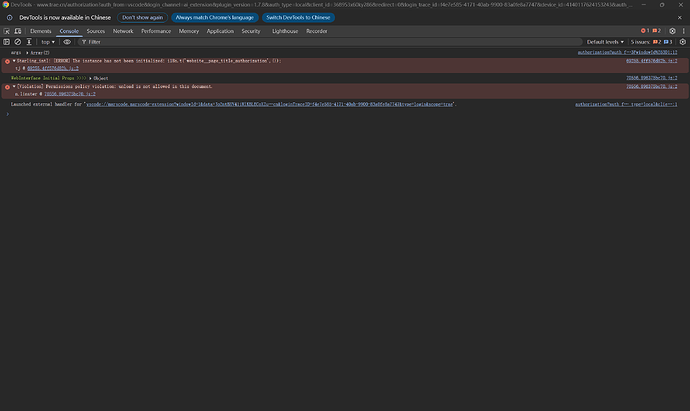Click Switch DevTools to Chinese
This screenshot has width=690, height=411.
click(x=298, y=18)
